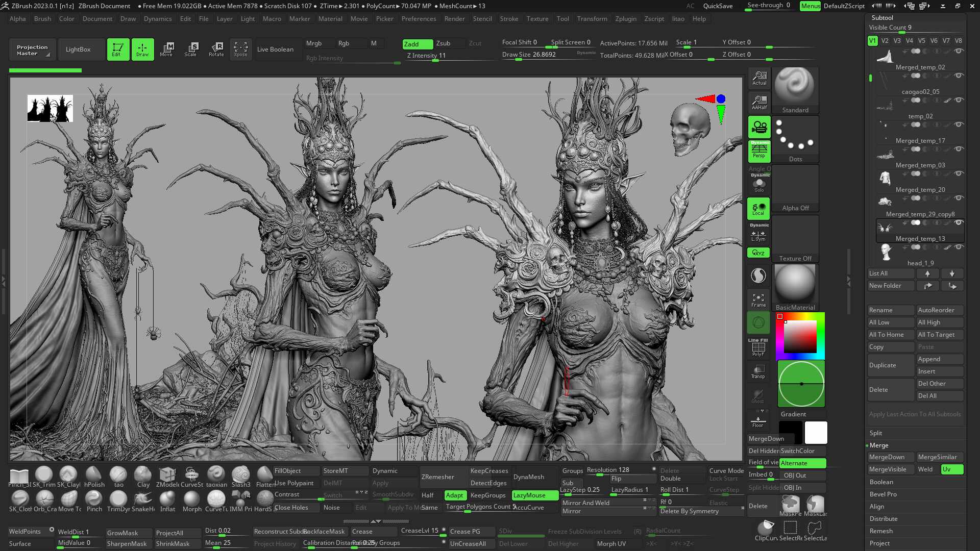Toggle Persp perspective view icon
This screenshot has width=980, height=551.
(759, 151)
